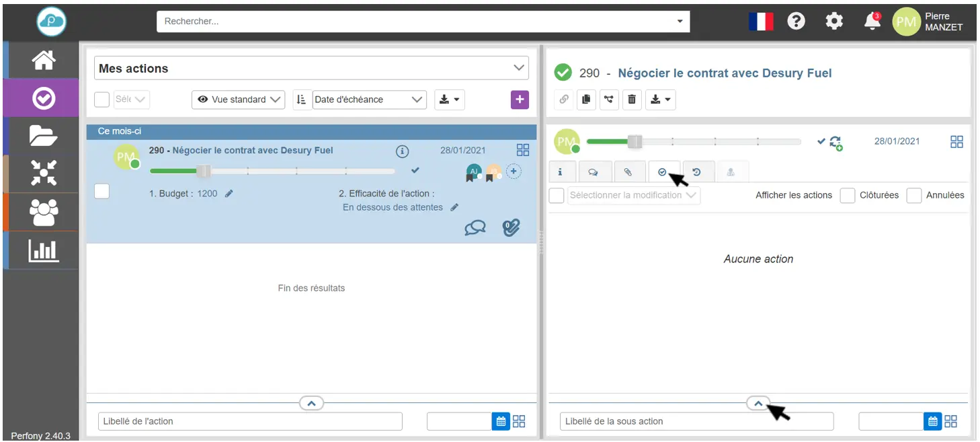
Task: Expand the Mes actions dropdown
Action: coord(311,68)
